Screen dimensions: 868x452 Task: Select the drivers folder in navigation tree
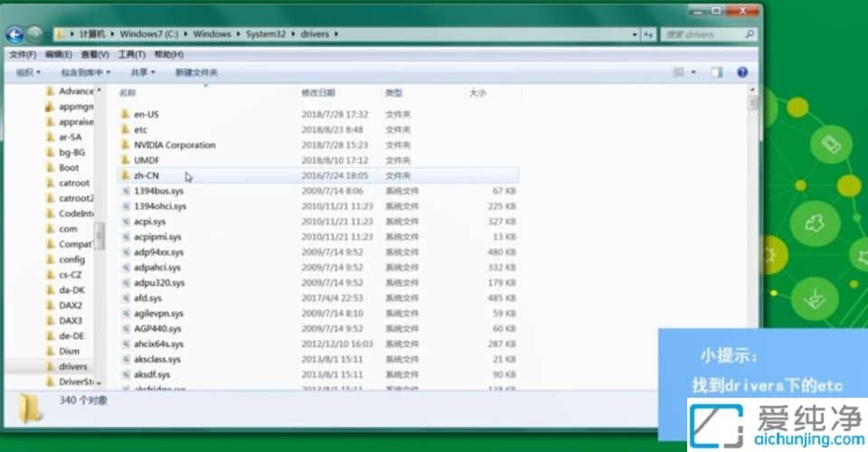tap(72, 366)
